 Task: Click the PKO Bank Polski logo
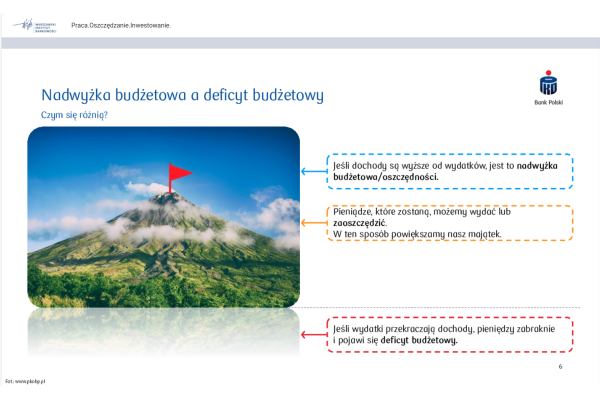pyautogui.click(x=548, y=84)
